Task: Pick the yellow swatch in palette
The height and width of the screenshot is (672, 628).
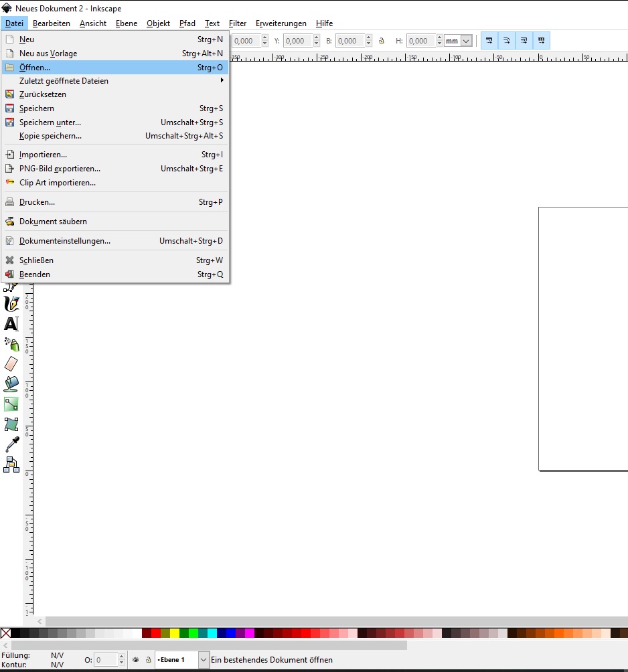Action: [x=175, y=633]
